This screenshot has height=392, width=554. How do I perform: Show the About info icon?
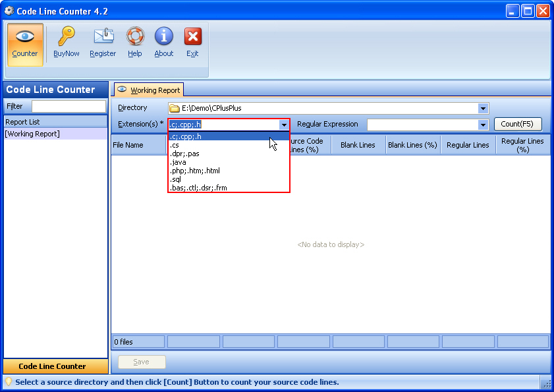point(163,37)
